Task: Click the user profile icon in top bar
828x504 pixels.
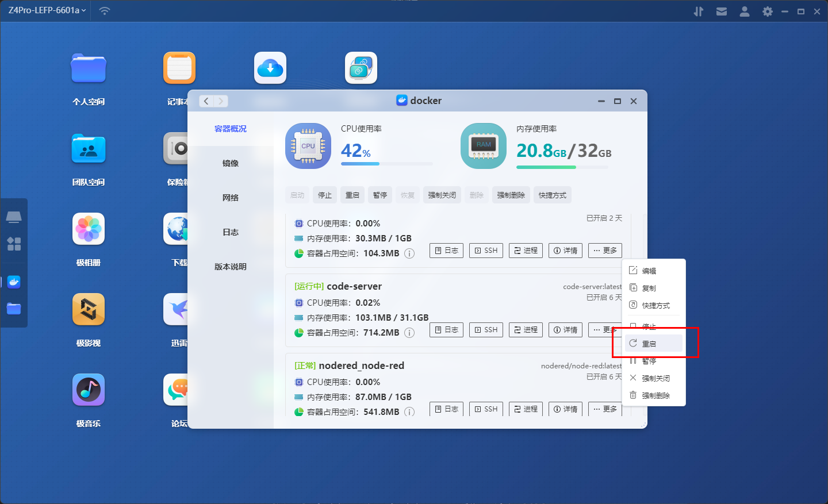Action: [744, 11]
